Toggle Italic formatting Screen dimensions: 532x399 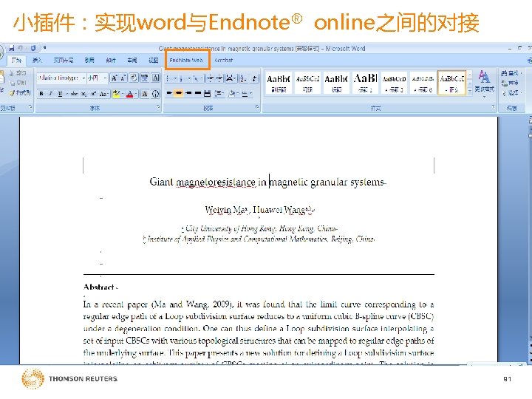50,94
